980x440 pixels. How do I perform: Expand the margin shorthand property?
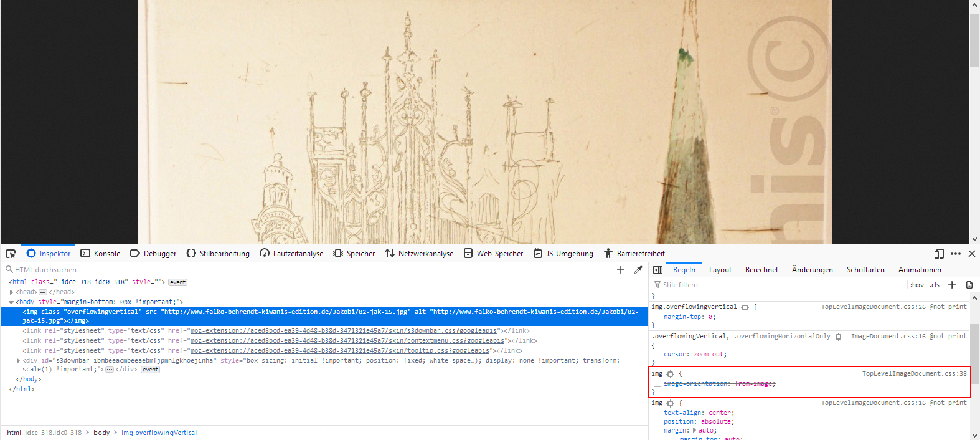[x=695, y=430]
